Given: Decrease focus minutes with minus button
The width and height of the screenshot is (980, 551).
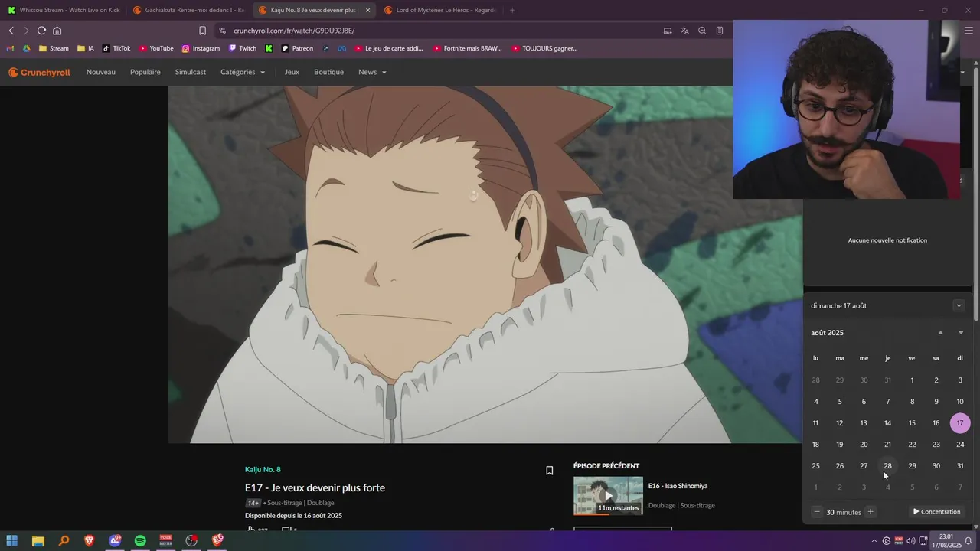Looking at the screenshot, I should click(x=817, y=512).
